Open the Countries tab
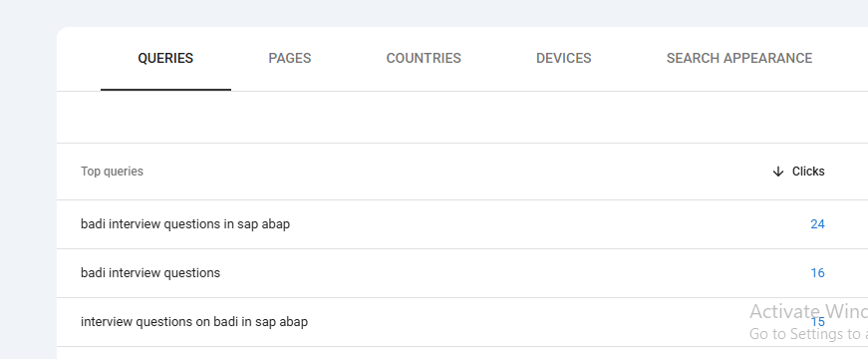This screenshot has height=359, width=868. click(424, 58)
